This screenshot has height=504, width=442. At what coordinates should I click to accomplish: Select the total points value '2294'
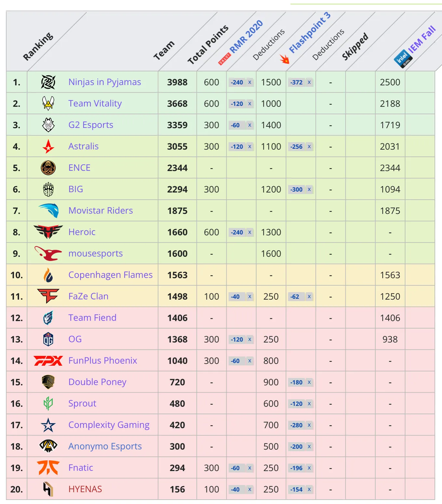[177, 189]
